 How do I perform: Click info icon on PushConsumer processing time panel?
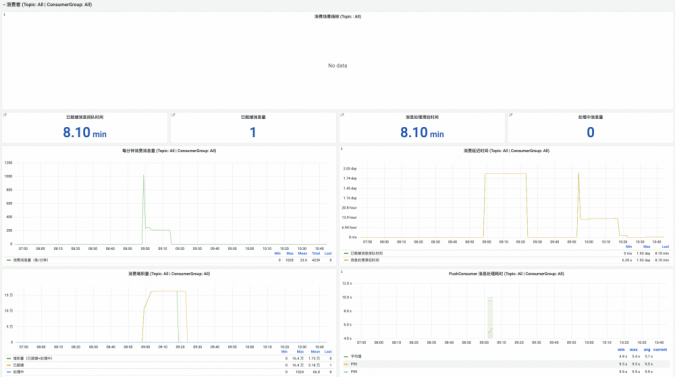[342, 272]
